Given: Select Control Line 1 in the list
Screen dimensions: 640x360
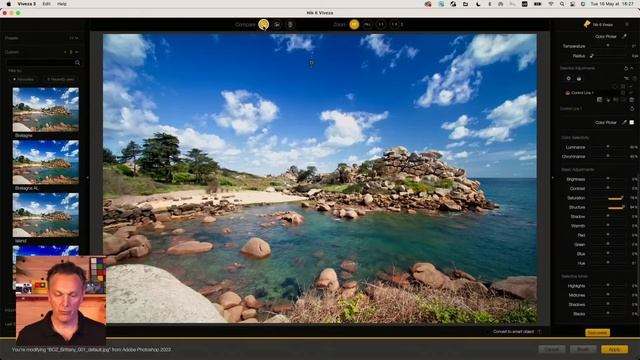Looking at the screenshot, I should (582, 93).
